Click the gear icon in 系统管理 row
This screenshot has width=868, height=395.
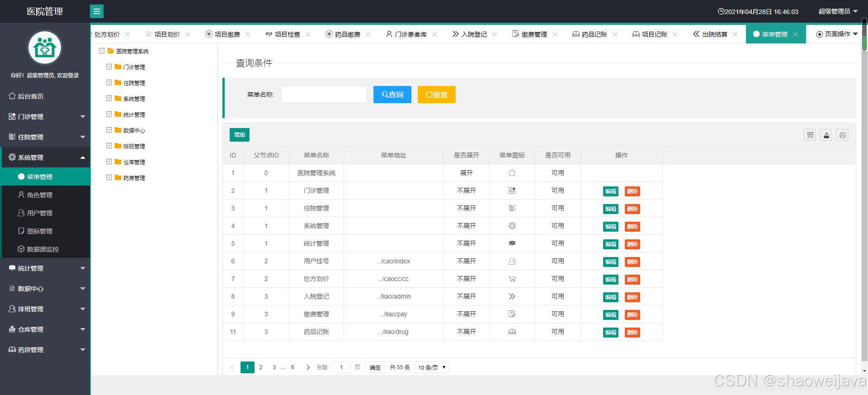pyautogui.click(x=512, y=226)
